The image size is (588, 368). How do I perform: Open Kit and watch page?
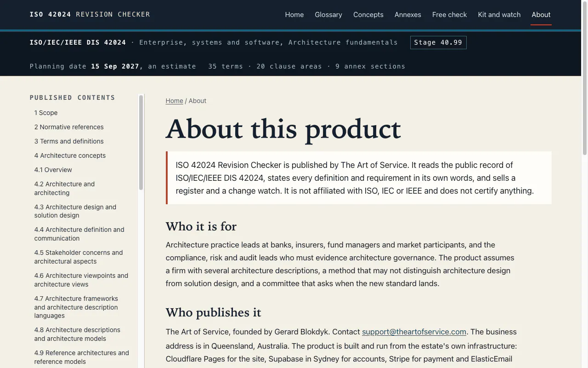[x=499, y=15]
